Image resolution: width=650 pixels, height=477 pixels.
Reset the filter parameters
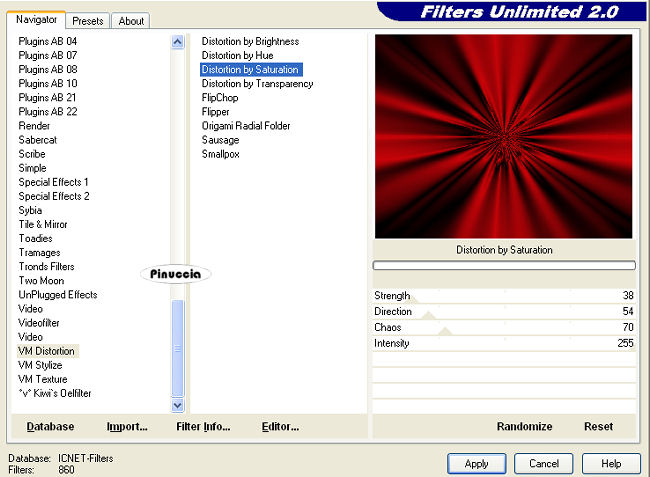[x=598, y=426]
